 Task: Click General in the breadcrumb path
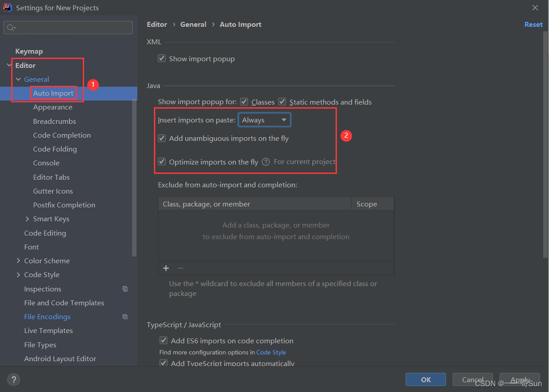pyautogui.click(x=193, y=25)
